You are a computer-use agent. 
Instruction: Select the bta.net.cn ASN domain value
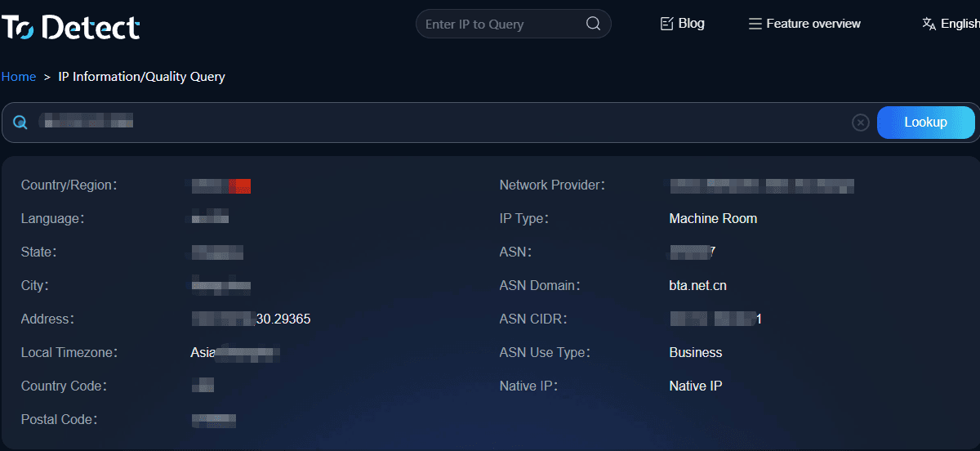[697, 286]
